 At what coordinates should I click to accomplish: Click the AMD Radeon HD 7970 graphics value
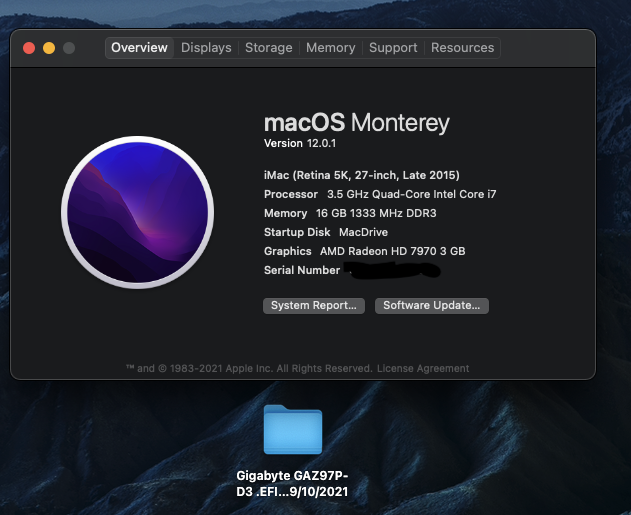pyautogui.click(x=393, y=251)
